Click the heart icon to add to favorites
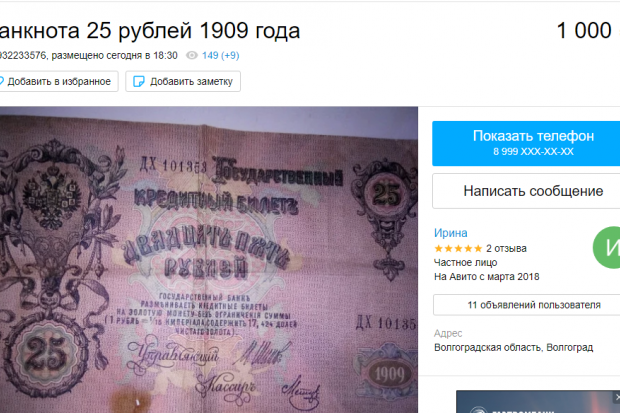This screenshot has height=413, width=620. coord(1,81)
